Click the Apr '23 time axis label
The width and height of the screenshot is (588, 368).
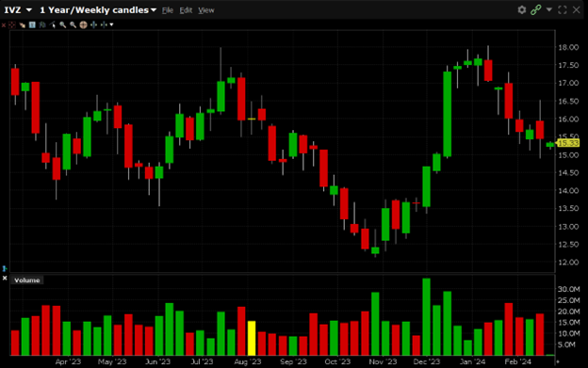(68, 361)
